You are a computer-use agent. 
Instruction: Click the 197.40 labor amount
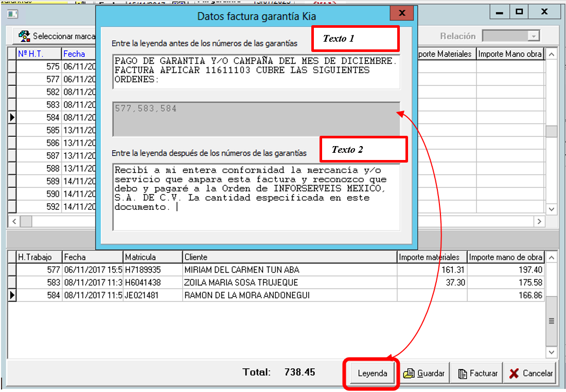(x=530, y=270)
